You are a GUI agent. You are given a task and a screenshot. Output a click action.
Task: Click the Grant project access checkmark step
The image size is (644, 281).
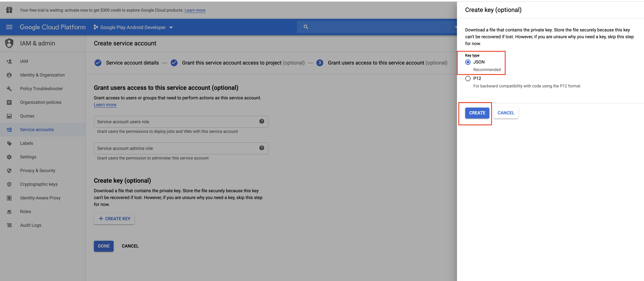(174, 63)
